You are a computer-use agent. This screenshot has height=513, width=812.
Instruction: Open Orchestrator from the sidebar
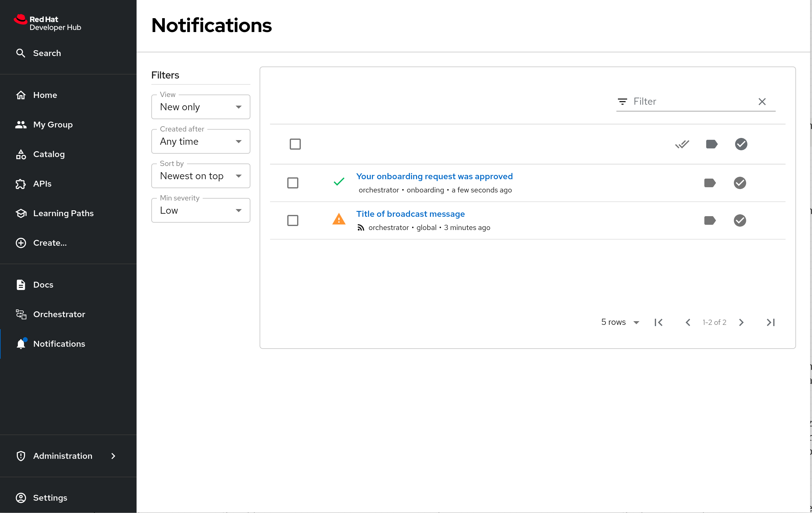[x=59, y=314]
